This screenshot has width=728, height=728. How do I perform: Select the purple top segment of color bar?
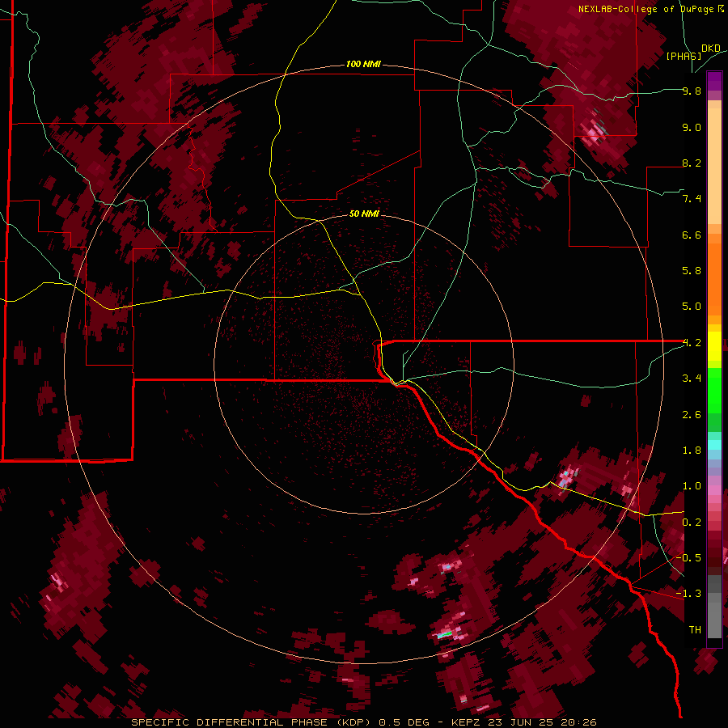pyautogui.click(x=714, y=81)
